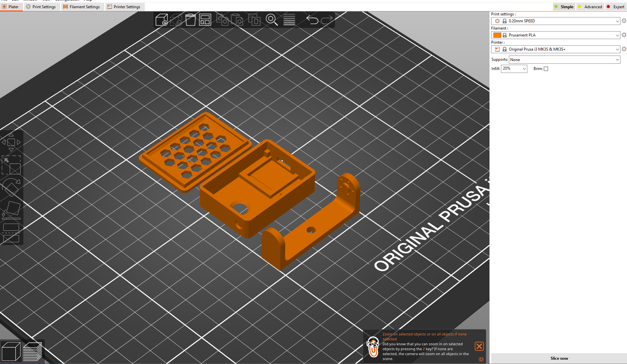Open the Infill 20% dropdown

514,68
